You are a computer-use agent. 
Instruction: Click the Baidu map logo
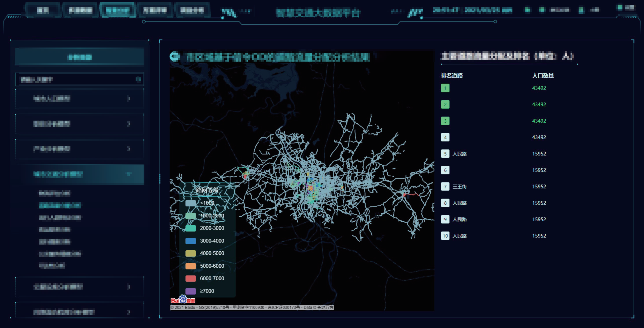coord(183,300)
